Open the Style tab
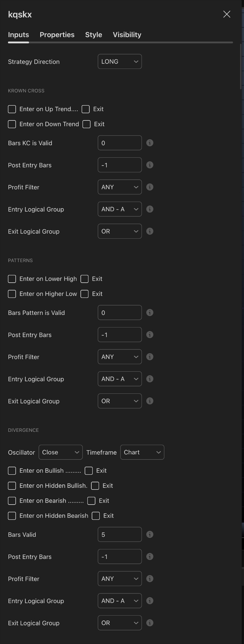244x644 pixels. click(x=93, y=35)
